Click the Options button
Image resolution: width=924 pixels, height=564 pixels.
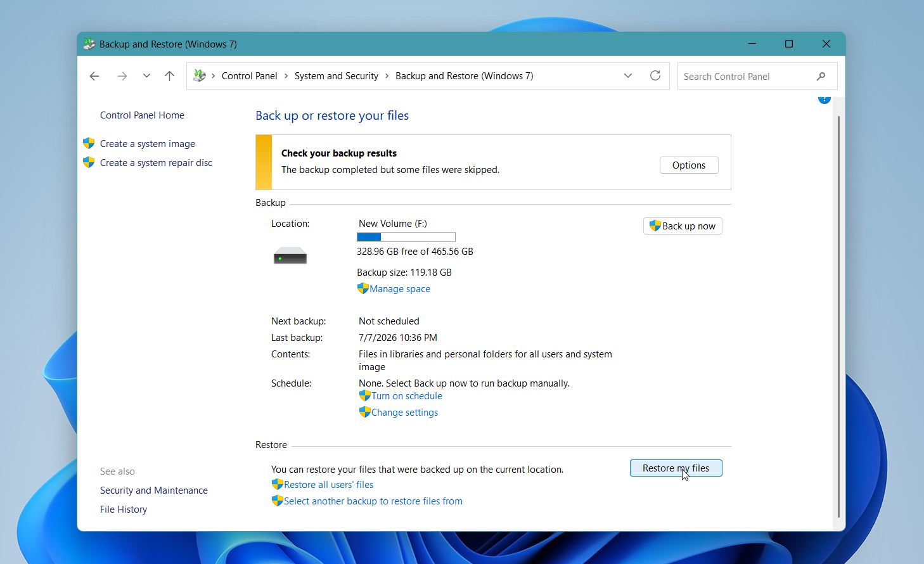coord(689,165)
